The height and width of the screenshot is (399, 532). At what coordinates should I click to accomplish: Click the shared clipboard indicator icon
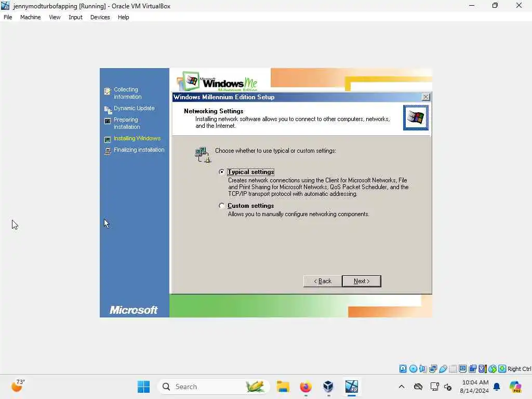(472, 369)
